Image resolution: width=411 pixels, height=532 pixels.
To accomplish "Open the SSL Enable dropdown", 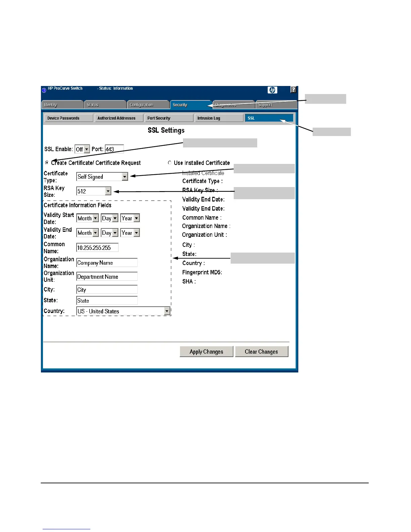I will tap(82, 149).
